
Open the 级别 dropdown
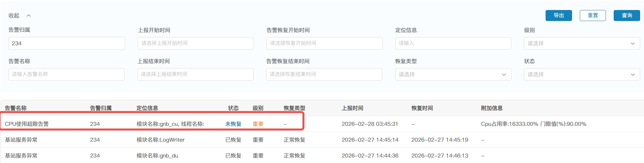coord(581,43)
